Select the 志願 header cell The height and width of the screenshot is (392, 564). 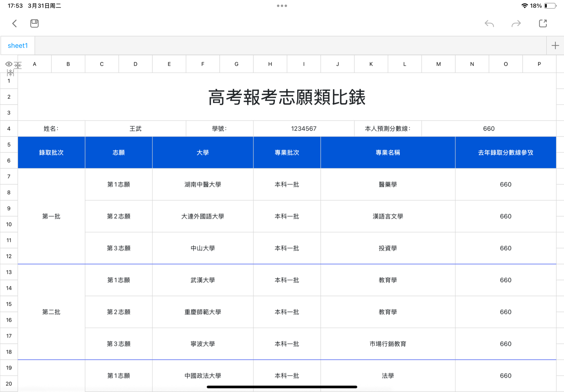click(x=119, y=153)
